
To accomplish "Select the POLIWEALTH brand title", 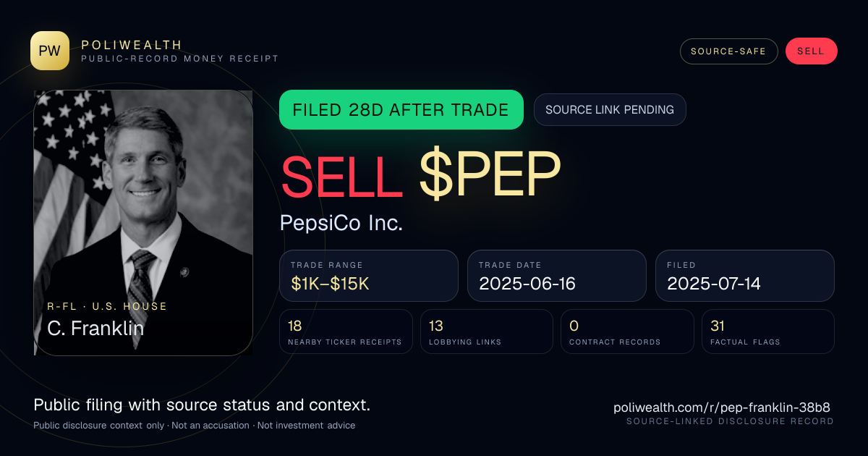I will [132, 45].
